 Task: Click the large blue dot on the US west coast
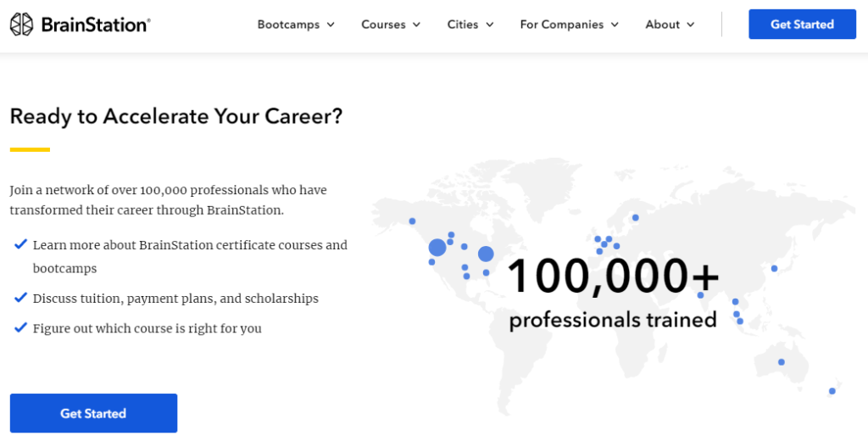point(437,248)
